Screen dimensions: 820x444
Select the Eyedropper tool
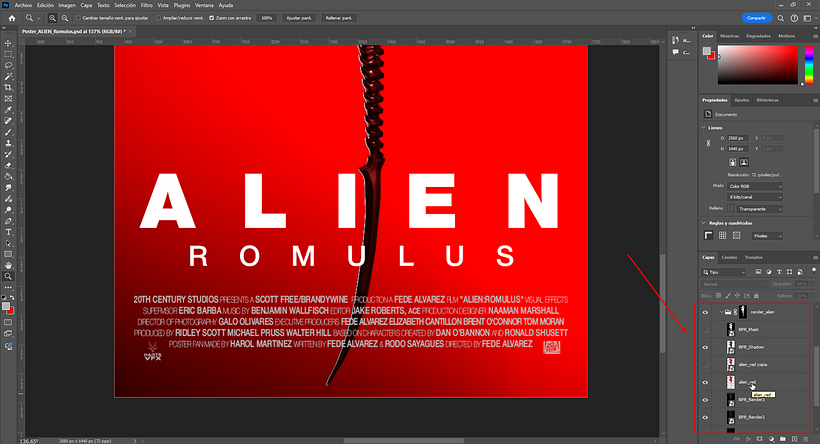pyautogui.click(x=8, y=110)
